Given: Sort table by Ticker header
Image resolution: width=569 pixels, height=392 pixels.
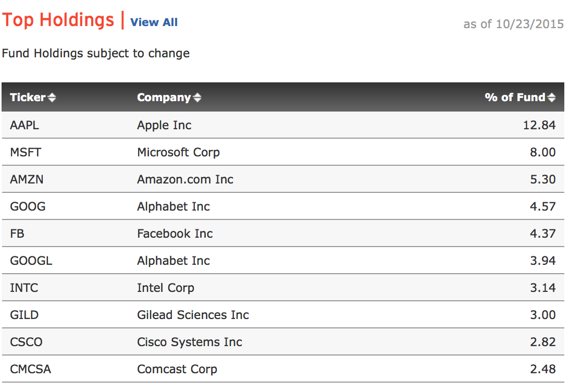Looking at the screenshot, I should tap(28, 97).
